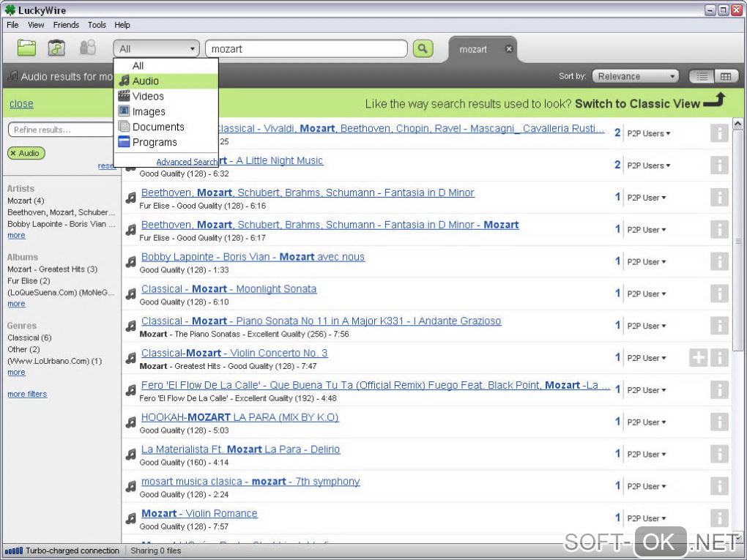The width and height of the screenshot is (747, 560).
Task: Open the Help menu
Action: [122, 25]
